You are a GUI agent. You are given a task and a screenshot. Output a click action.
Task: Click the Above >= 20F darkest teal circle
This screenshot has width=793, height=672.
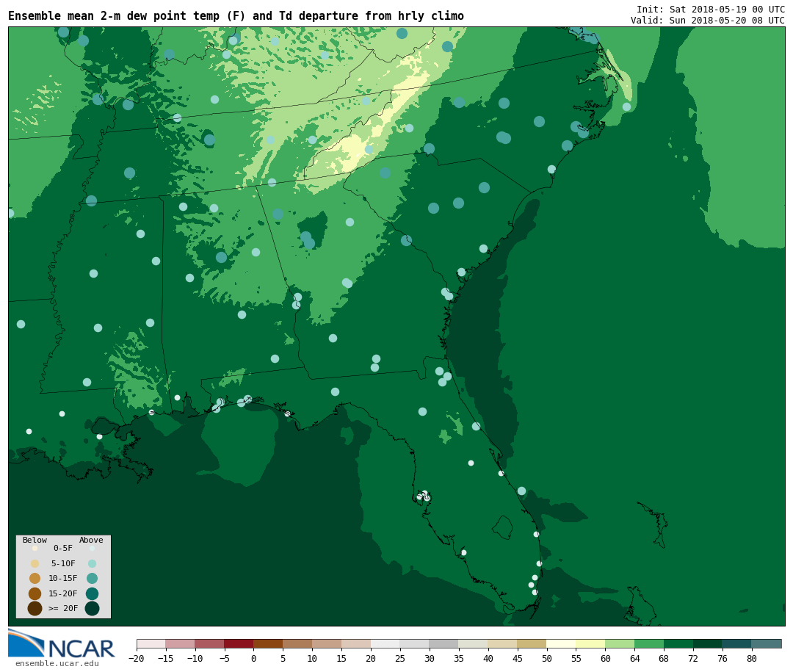pos(92,608)
